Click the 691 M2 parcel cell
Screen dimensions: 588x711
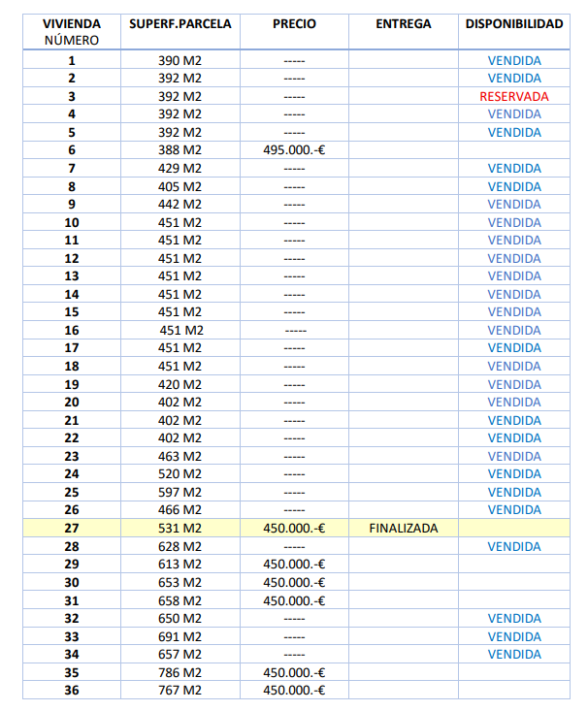point(180,636)
